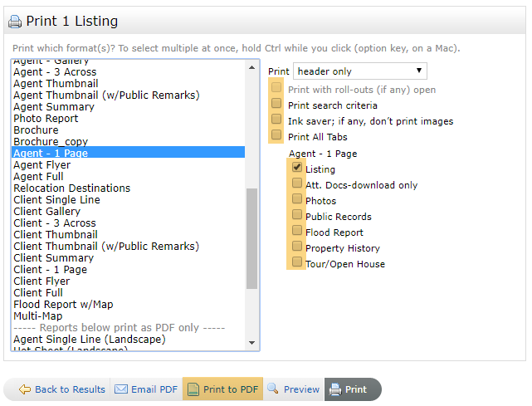Enable Print All Tabs checkbox

click(276, 136)
